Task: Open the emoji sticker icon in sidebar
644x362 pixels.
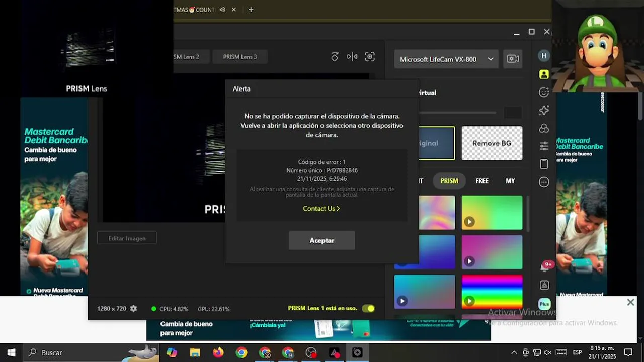Action: point(544,92)
